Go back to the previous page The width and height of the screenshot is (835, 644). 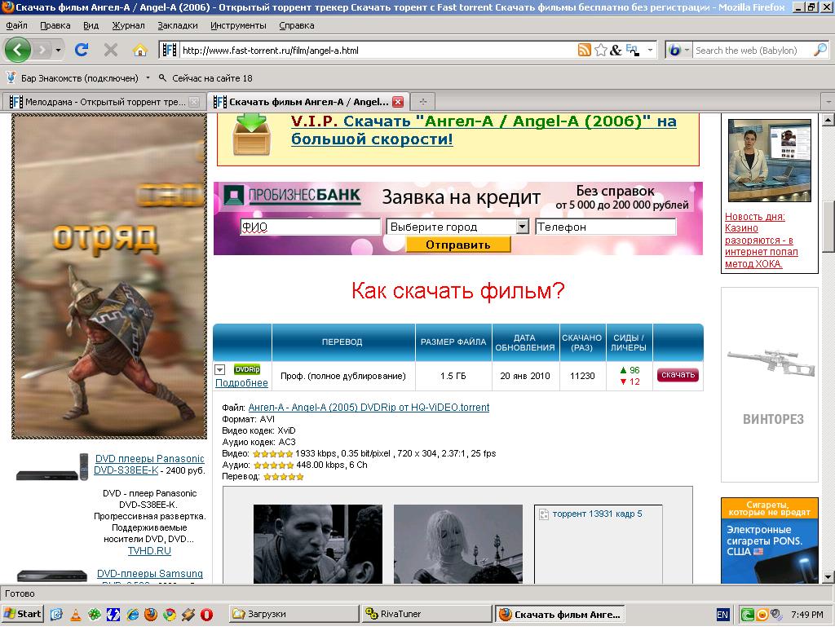18,50
